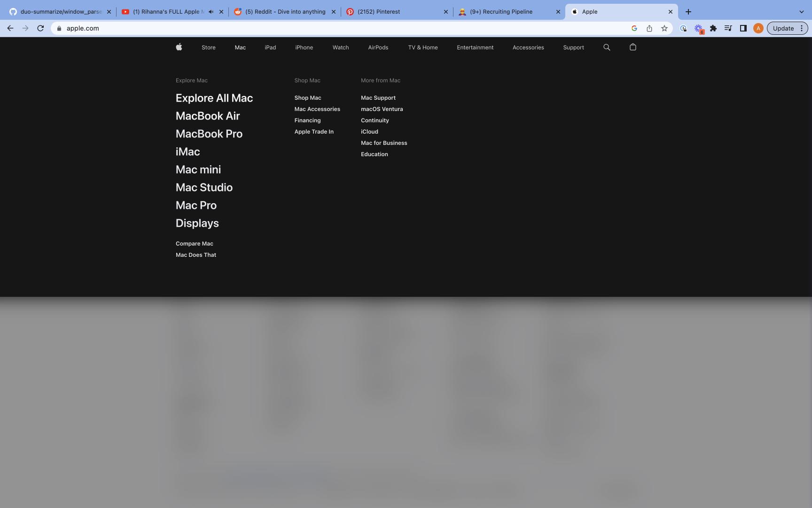Open the Displays link
The width and height of the screenshot is (812, 508).
click(197, 223)
